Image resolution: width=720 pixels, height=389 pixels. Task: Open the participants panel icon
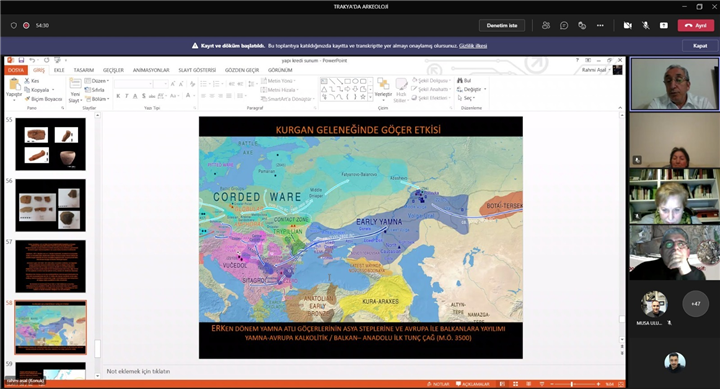[546, 26]
